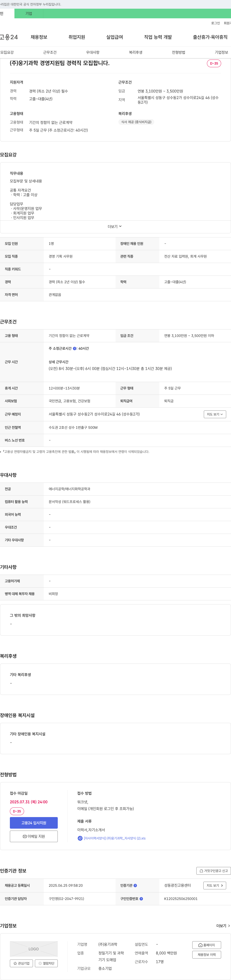The width and height of the screenshot is (231, 980).
Task: Click 고용24 입사지원 button
Action: point(34,823)
